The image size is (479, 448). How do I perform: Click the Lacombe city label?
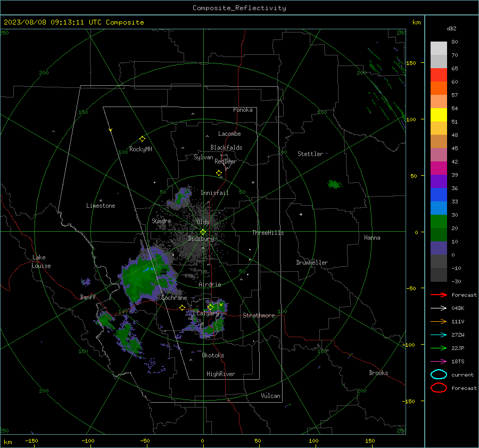point(229,134)
